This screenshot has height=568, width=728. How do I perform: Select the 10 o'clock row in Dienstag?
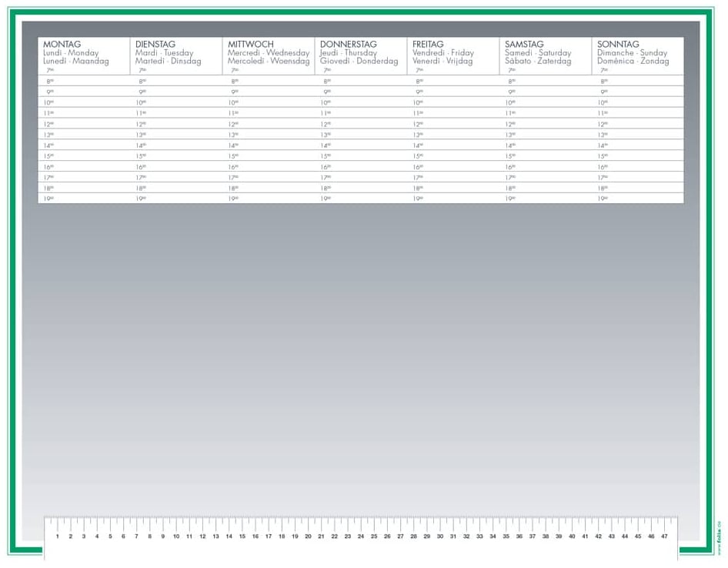click(175, 102)
